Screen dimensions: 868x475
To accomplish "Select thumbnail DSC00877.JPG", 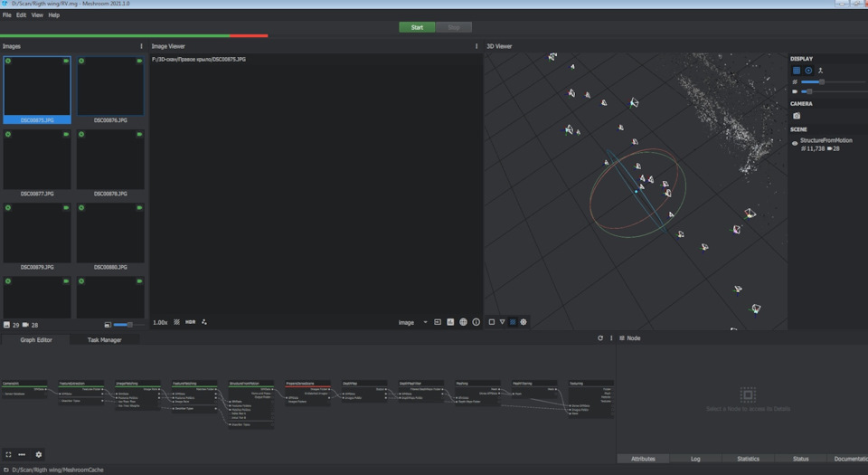I will [x=37, y=164].
